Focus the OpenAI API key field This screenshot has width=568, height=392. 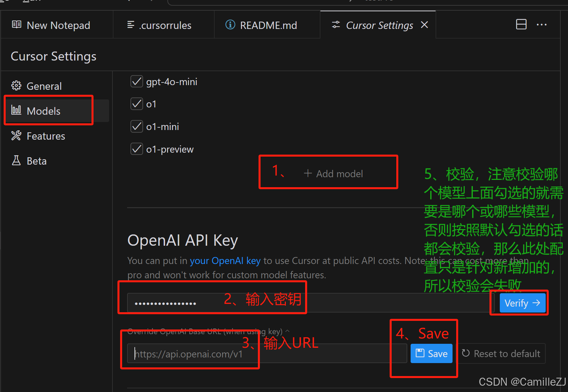click(x=311, y=303)
